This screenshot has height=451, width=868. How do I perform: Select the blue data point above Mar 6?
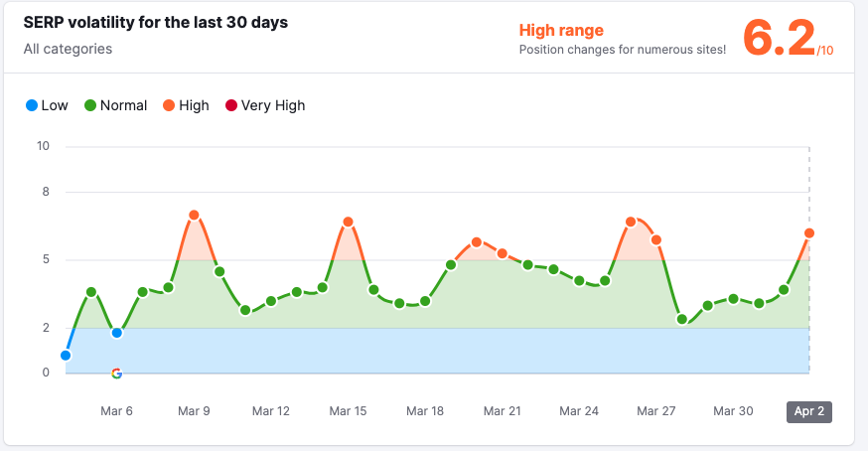[x=117, y=333]
